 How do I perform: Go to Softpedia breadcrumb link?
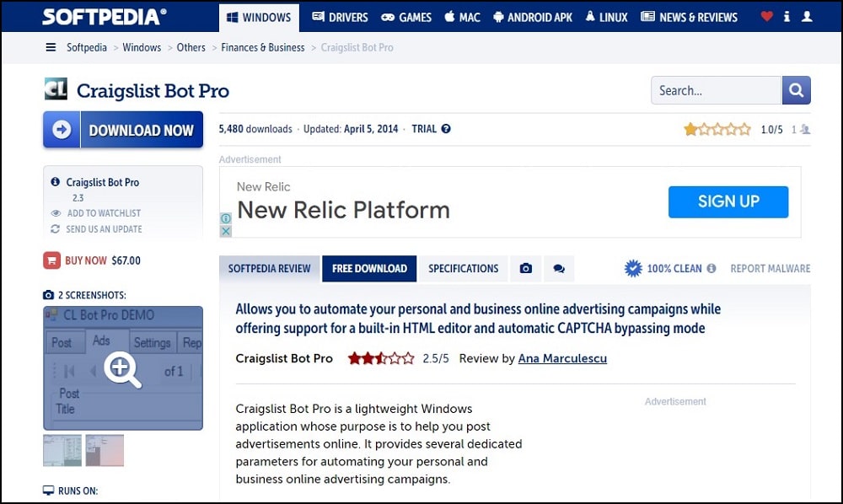pos(87,47)
